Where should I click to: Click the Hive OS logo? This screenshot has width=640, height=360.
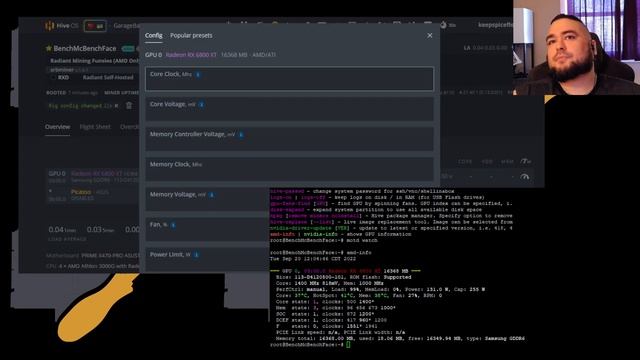(x=61, y=26)
